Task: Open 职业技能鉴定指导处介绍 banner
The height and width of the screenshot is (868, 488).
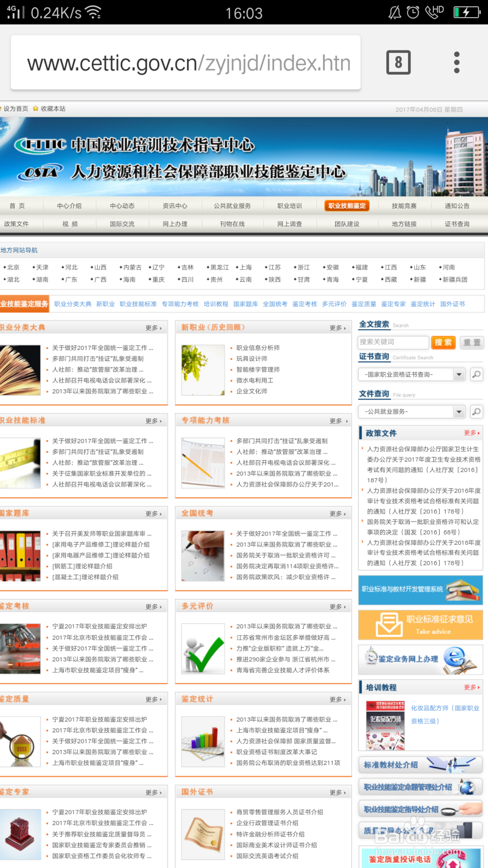Action: (421, 809)
